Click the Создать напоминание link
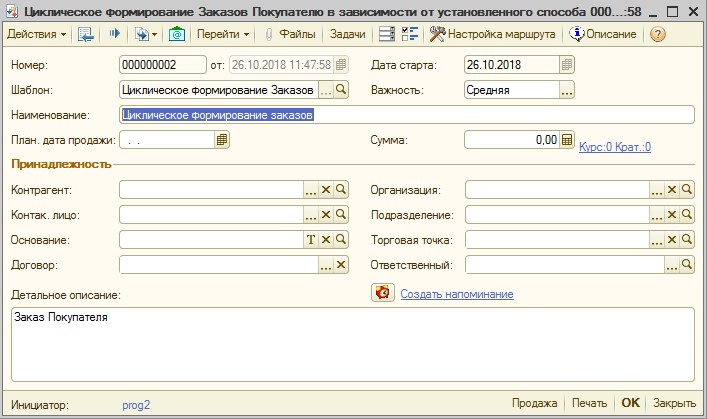 pyautogui.click(x=457, y=294)
